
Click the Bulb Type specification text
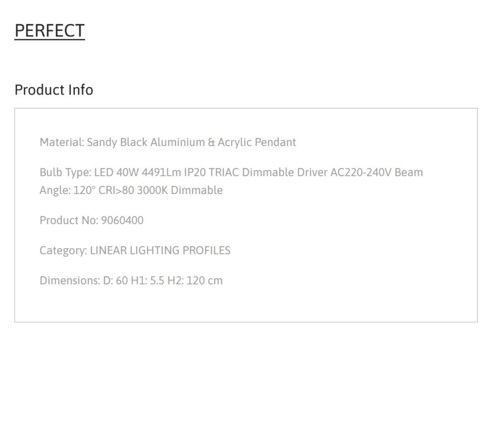coord(231,181)
